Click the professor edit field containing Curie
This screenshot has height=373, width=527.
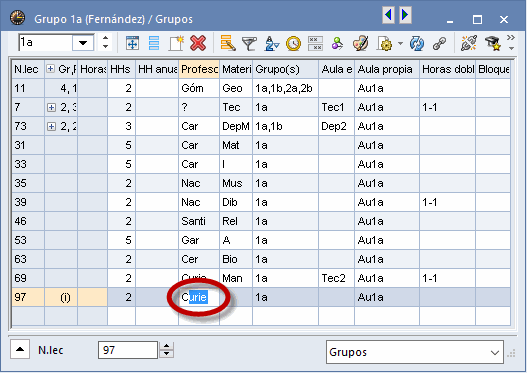coord(199,297)
